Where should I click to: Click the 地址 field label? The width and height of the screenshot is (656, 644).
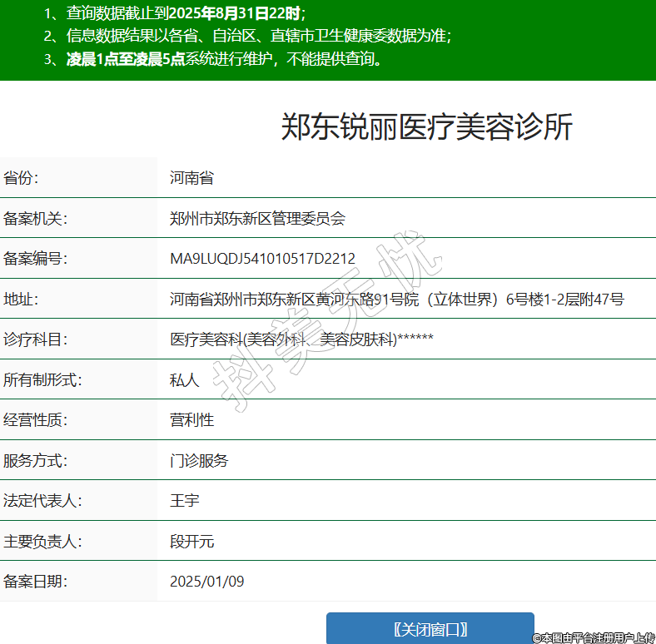click(22, 300)
